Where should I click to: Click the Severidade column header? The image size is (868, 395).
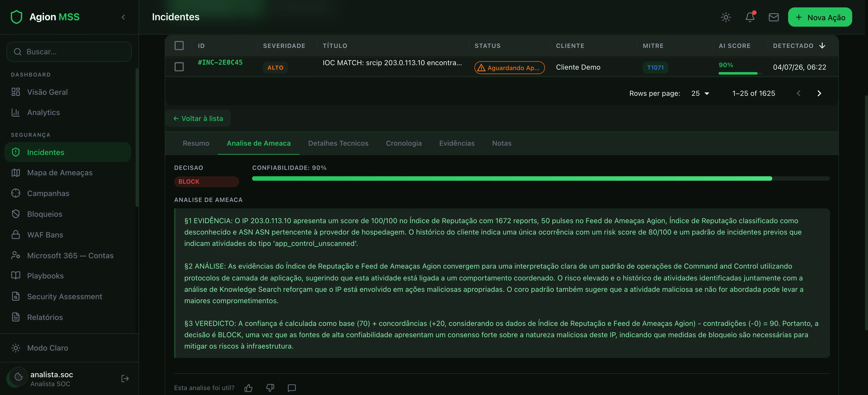coord(284,45)
